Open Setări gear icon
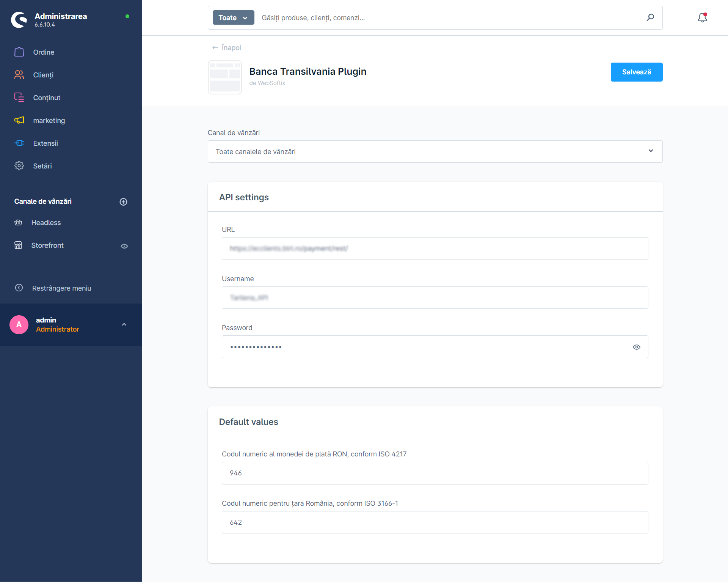The height and width of the screenshot is (582, 728). (19, 166)
